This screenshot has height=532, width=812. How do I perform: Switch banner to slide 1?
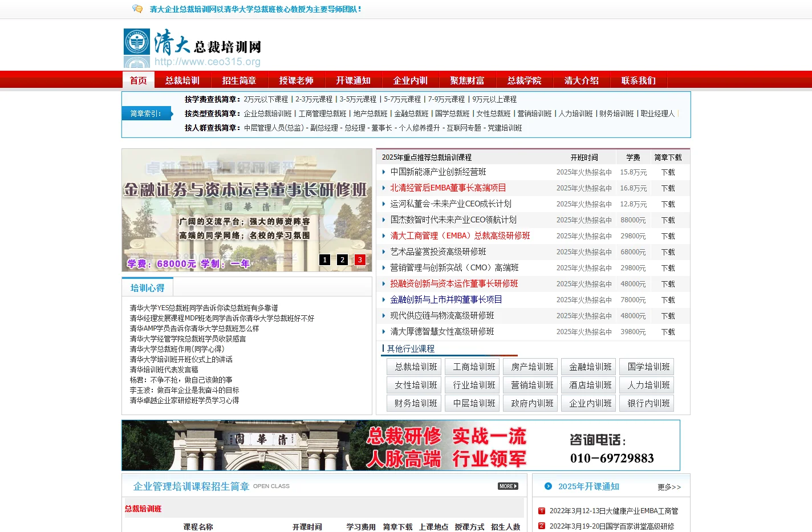(325, 259)
